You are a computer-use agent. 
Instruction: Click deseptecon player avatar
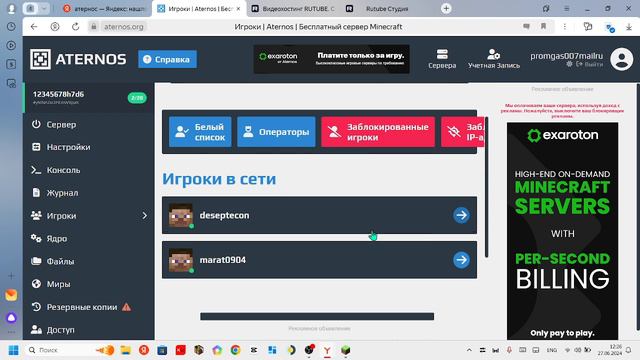coord(181,215)
